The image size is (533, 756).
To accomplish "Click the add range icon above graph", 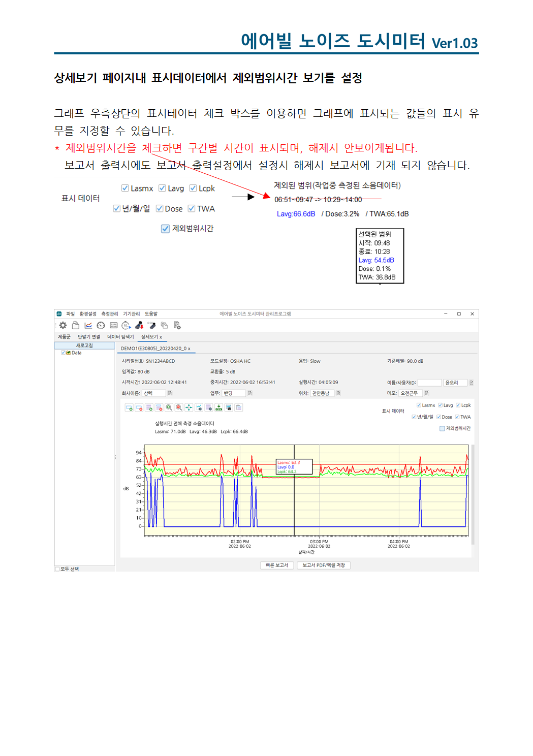I will tap(129, 407).
